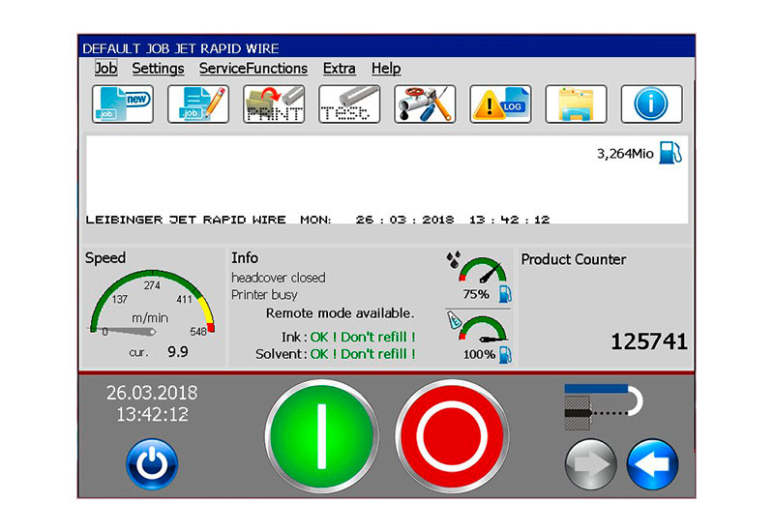Image resolution: width=774 pixels, height=532 pixels.
Task: Click the time 13:42:12 in bottom bar
Action: (x=152, y=415)
